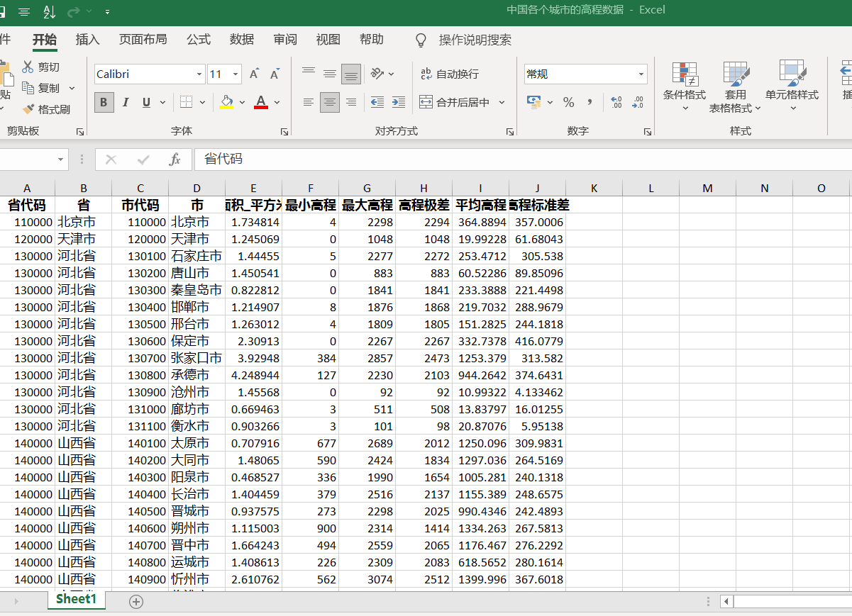Click Increase Decimal icon

(x=616, y=102)
